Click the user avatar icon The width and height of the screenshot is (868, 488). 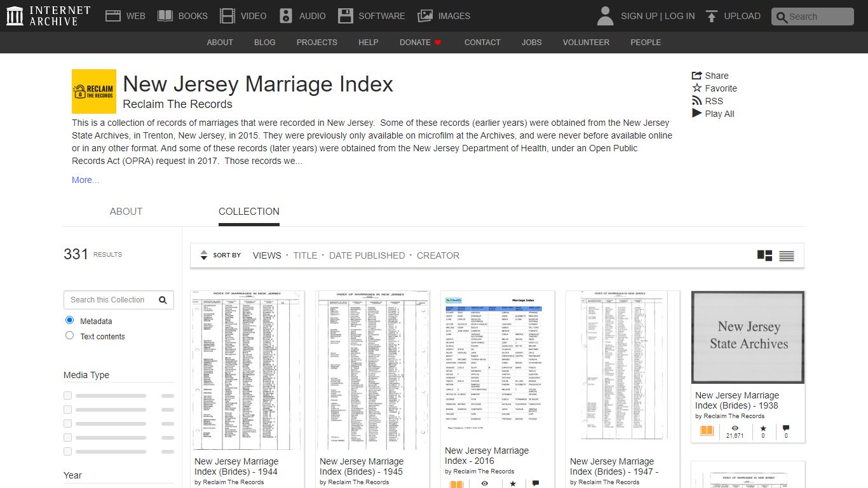click(606, 16)
